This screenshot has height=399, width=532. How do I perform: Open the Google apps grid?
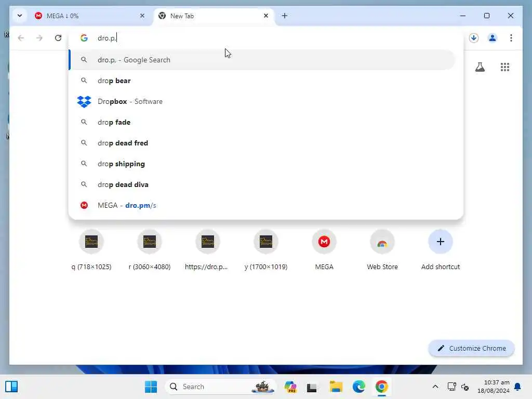pos(505,67)
